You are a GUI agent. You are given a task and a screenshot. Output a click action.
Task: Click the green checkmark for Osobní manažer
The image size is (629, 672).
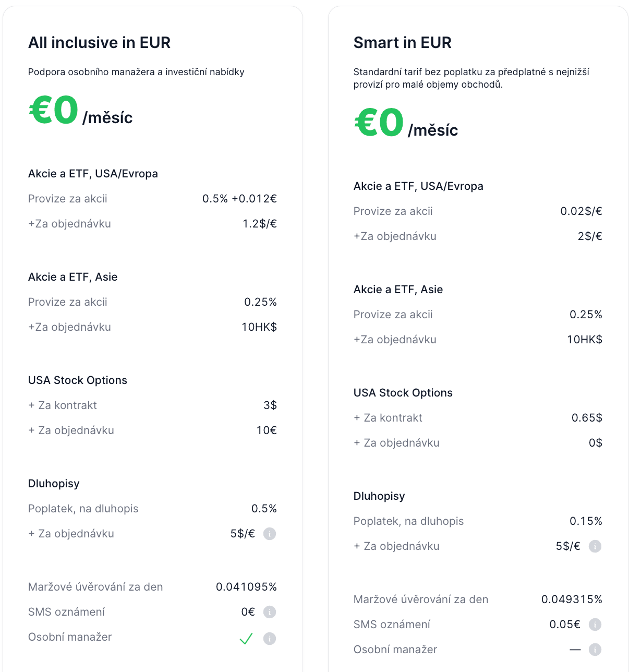point(246,638)
